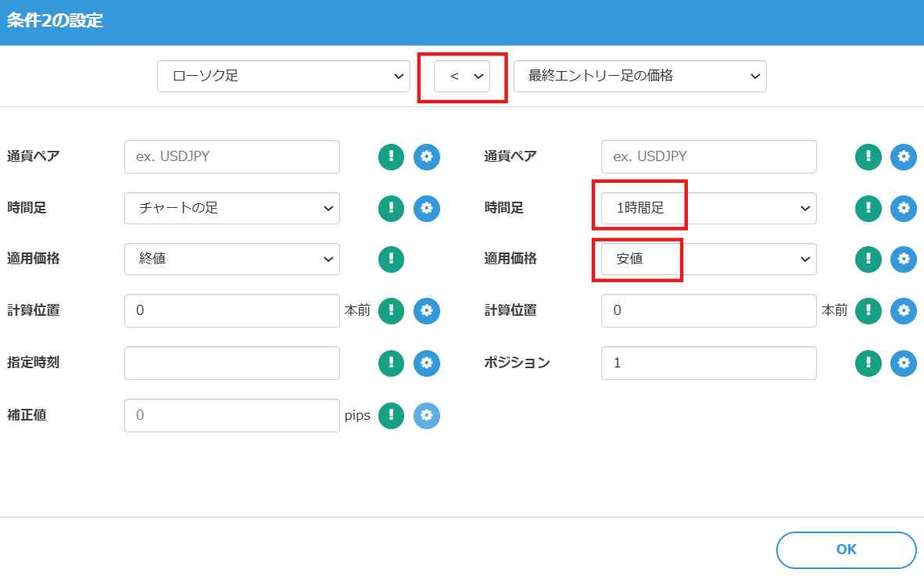This screenshot has width=924, height=580.
Task: Click gear icon beside right 適用価格 dropdown
Action: [904, 260]
